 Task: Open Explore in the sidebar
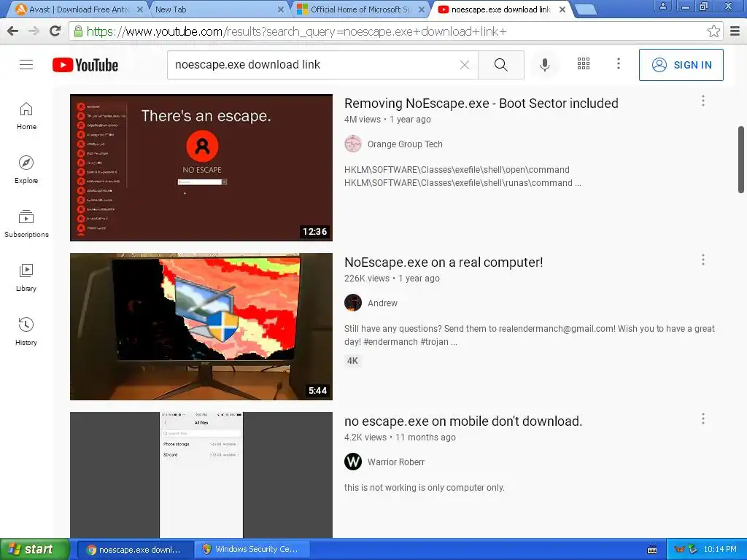coord(26,170)
